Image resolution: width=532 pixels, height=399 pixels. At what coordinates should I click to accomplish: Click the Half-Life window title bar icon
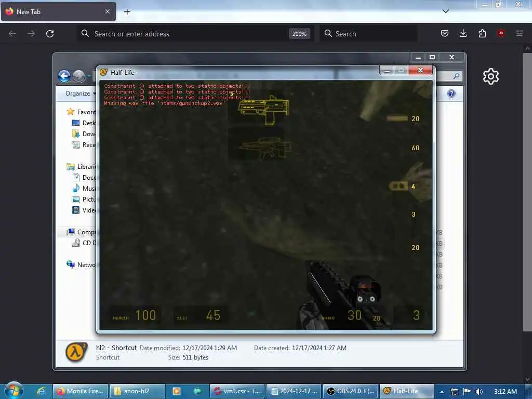point(103,72)
